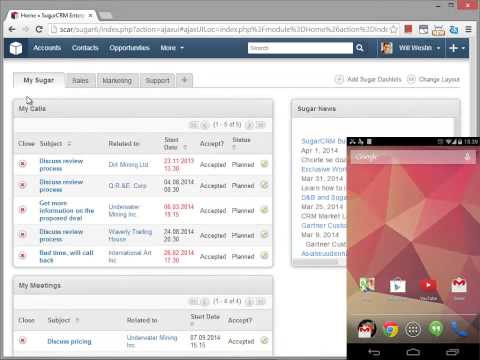Open Hangouts in the Android dock
The height and width of the screenshot is (360, 480).
[x=436, y=329]
